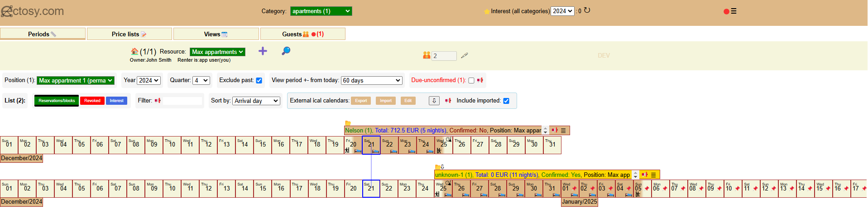Open the Sort by Arrival day dropdown
Viewport: 868px width, 210px height.
coord(257,101)
